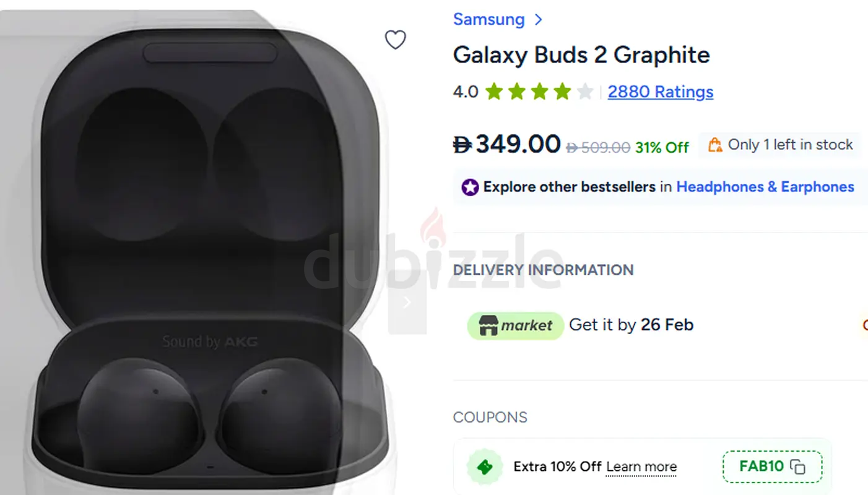The width and height of the screenshot is (868, 495).
Task: Open the 2880 Ratings link
Action: point(661,92)
